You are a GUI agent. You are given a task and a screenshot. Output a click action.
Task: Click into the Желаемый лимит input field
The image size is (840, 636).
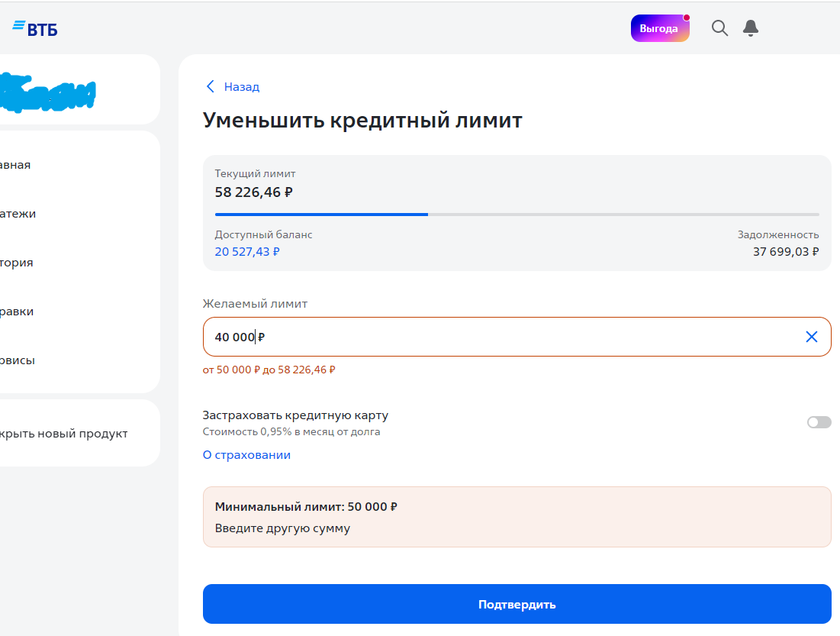click(496, 337)
